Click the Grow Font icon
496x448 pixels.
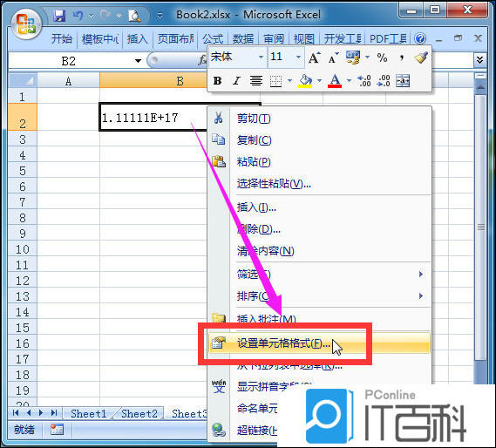point(314,58)
